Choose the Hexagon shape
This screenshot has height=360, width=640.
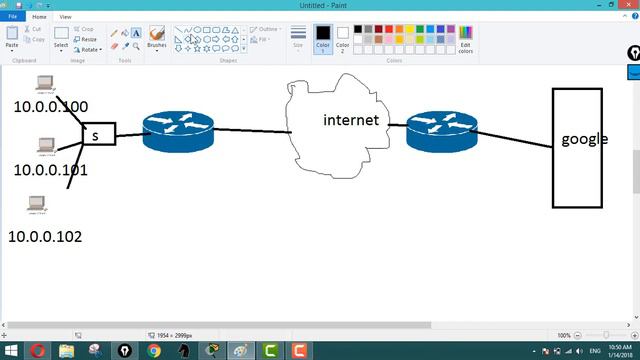coord(207,40)
